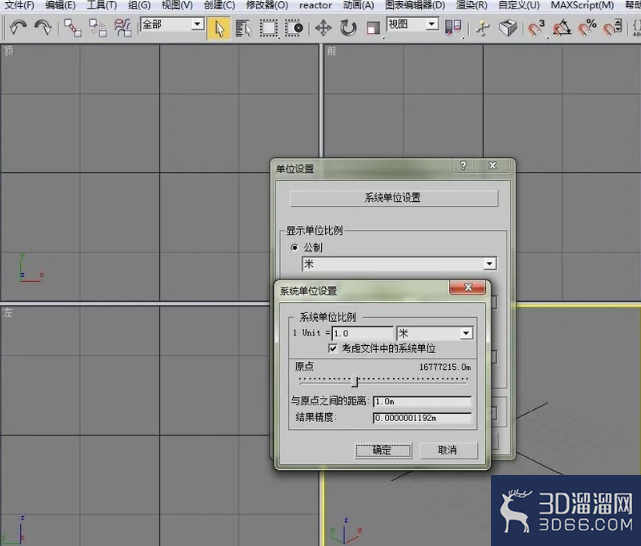The image size is (641, 546).
Task: Toggle the Percent Snap icon
Action: pyautogui.click(x=587, y=28)
